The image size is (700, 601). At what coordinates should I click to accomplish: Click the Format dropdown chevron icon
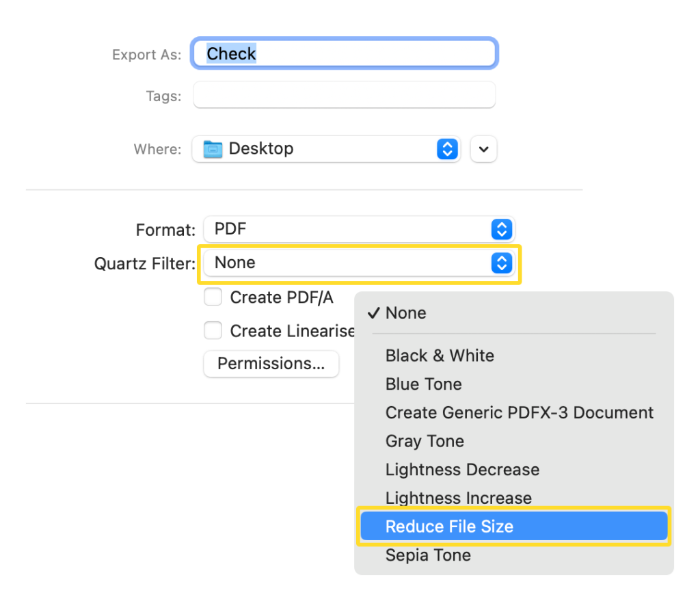tap(502, 230)
